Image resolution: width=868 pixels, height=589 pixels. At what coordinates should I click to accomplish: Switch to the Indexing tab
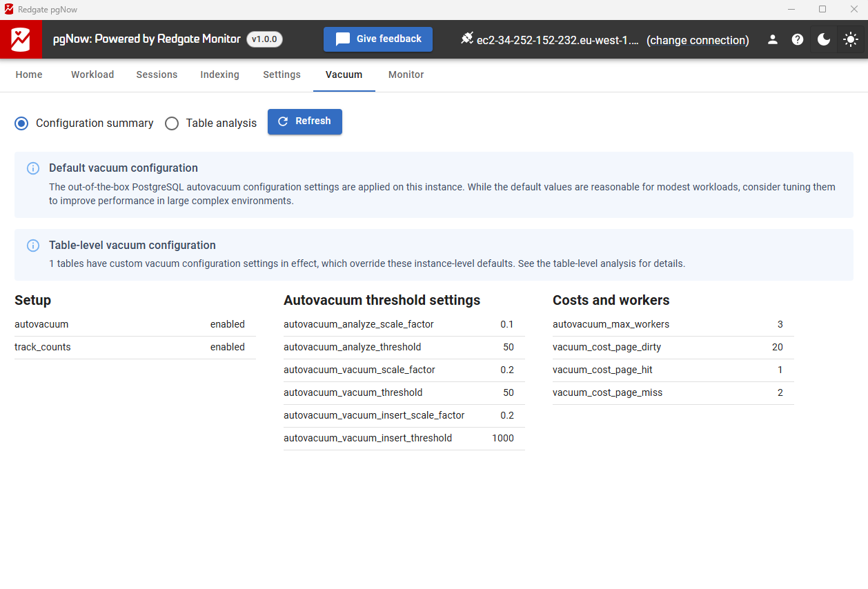coord(219,74)
